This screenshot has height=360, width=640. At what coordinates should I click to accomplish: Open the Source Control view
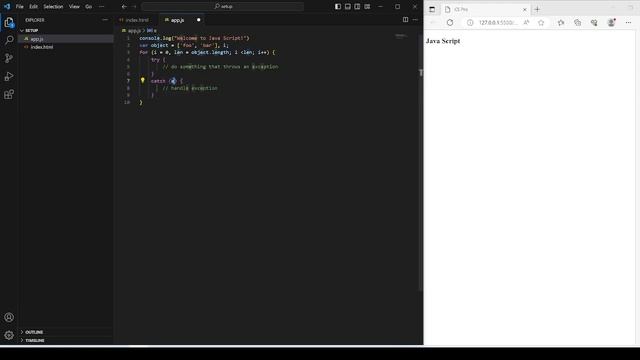(x=9, y=58)
